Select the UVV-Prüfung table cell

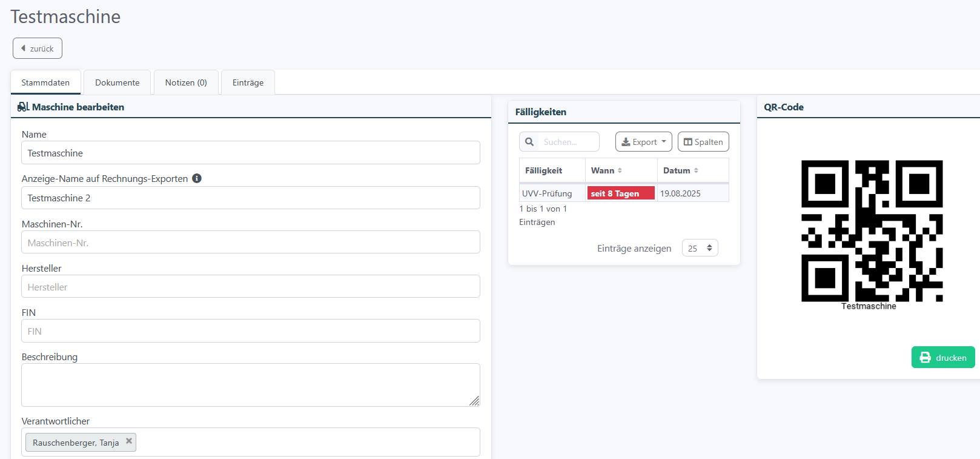click(552, 193)
